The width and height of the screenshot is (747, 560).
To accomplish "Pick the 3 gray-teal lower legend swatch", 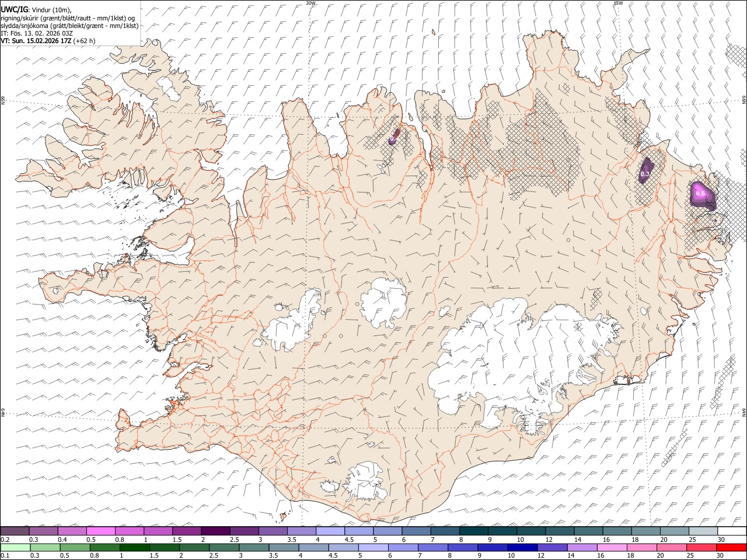I will [x=253, y=548].
